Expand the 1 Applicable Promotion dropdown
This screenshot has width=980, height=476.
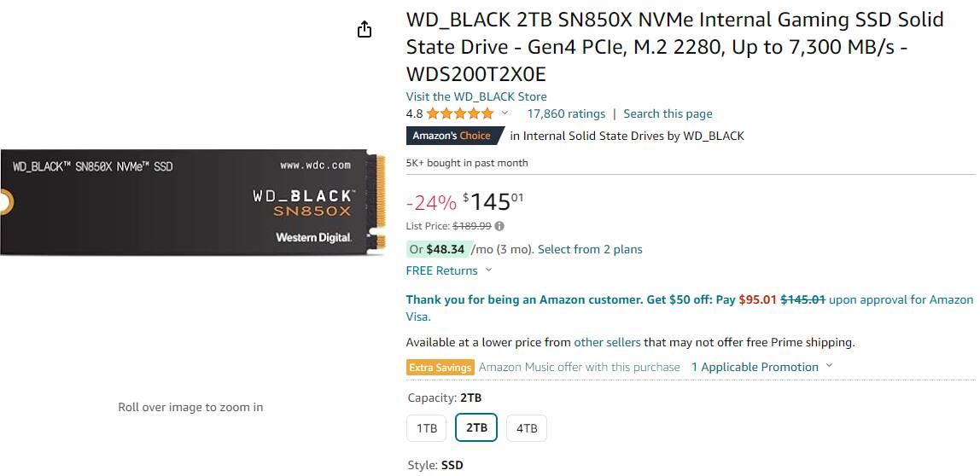click(x=761, y=367)
